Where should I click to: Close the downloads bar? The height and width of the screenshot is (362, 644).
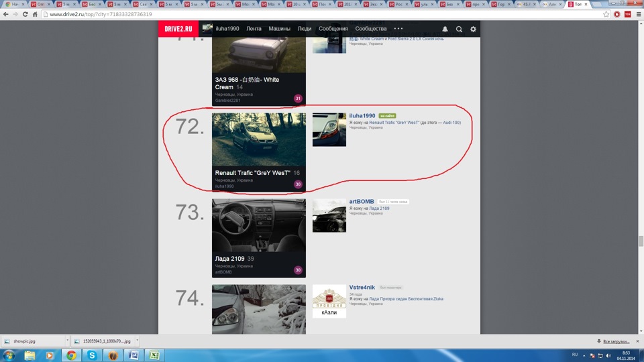(637, 341)
